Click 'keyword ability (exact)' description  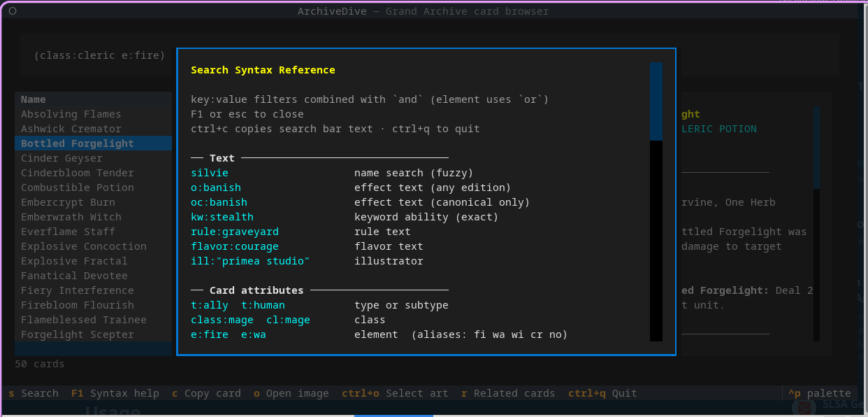pos(426,217)
